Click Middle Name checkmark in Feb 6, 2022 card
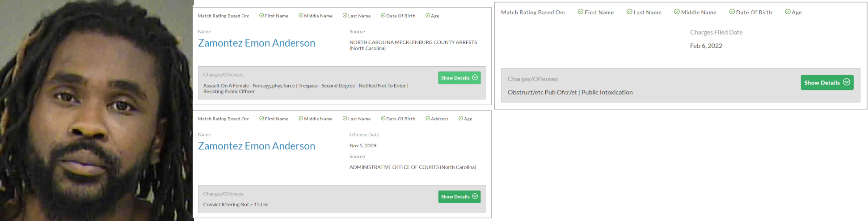868x221 pixels. point(677,12)
